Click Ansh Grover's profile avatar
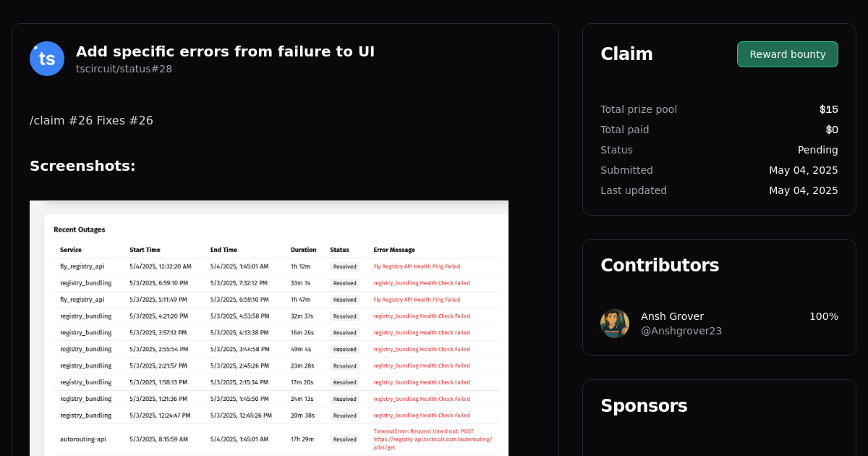868x456 pixels. (x=614, y=324)
